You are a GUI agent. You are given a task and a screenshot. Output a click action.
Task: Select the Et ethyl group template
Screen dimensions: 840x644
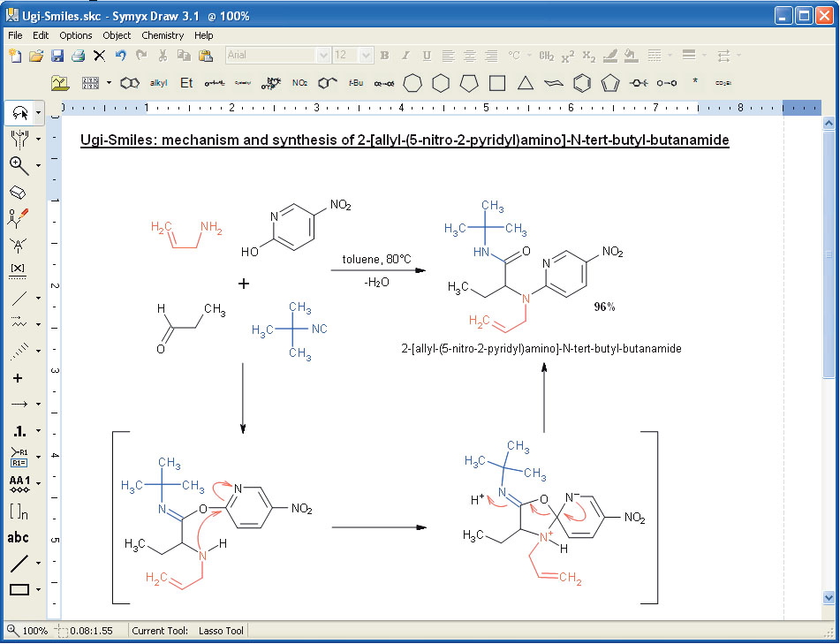click(x=186, y=83)
